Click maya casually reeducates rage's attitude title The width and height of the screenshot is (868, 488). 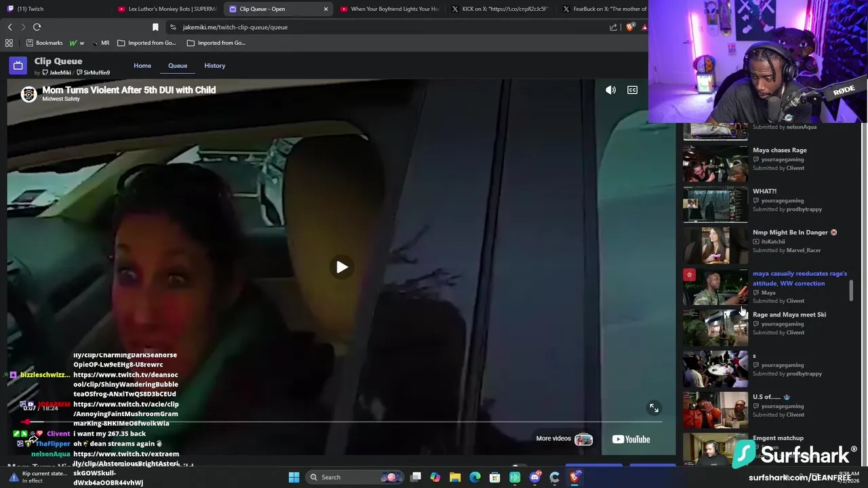point(800,279)
